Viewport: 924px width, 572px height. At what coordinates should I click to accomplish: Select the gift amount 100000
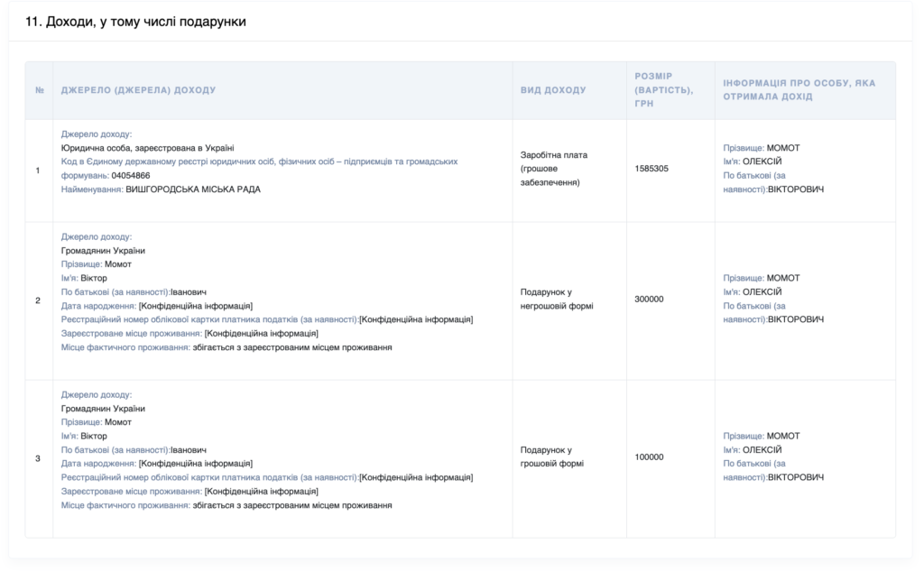(649, 457)
